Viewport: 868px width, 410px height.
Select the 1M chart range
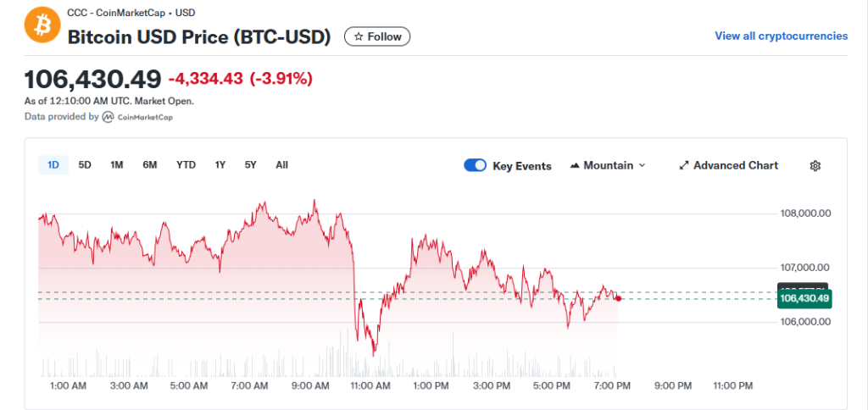tap(117, 165)
